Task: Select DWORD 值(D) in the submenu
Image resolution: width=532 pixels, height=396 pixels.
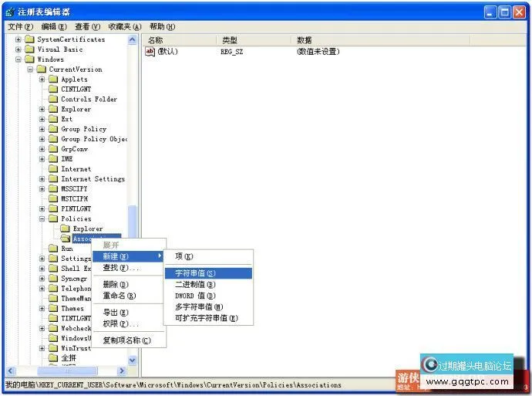Action: click(x=195, y=296)
